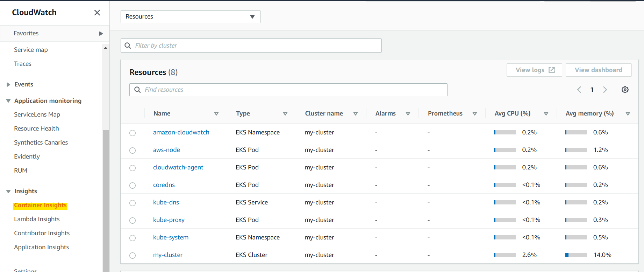
Task: Click the Avg CPU (%) sort arrow
Action: tap(546, 114)
